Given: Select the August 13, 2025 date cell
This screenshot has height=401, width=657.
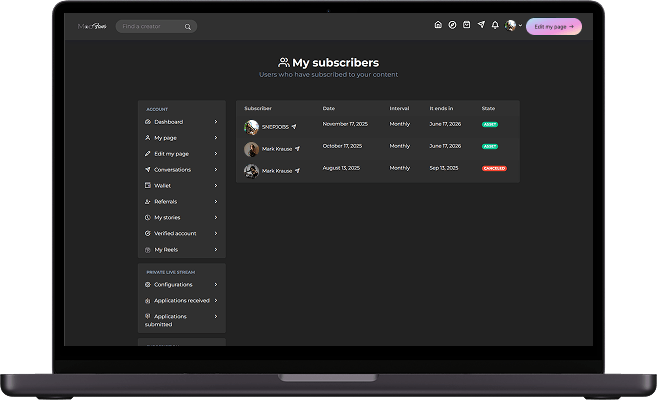Looking at the screenshot, I should pos(341,168).
